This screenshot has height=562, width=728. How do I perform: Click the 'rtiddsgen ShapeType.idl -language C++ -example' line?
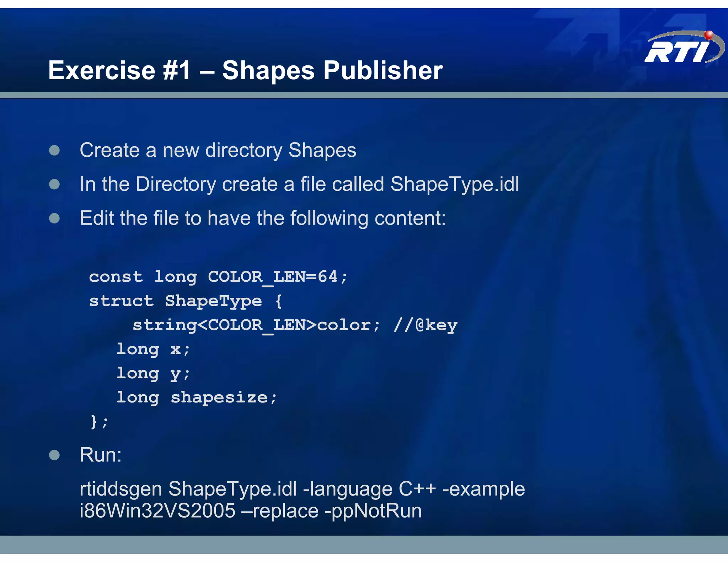[302, 489]
